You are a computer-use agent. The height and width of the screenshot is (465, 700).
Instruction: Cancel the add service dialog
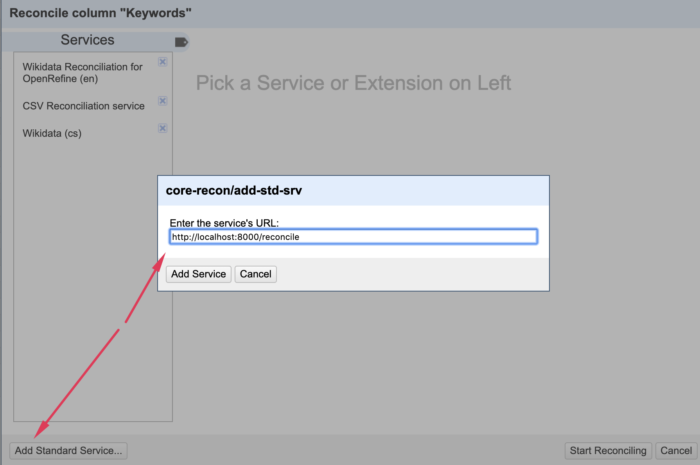tap(255, 274)
